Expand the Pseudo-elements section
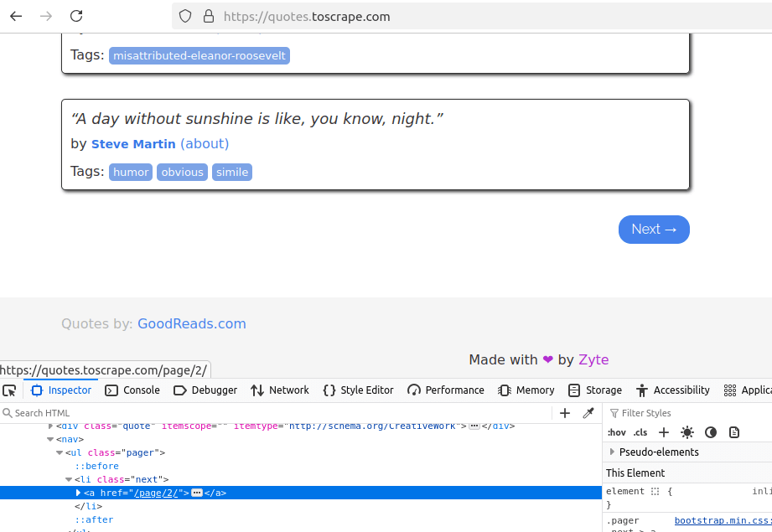 click(x=612, y=452)
